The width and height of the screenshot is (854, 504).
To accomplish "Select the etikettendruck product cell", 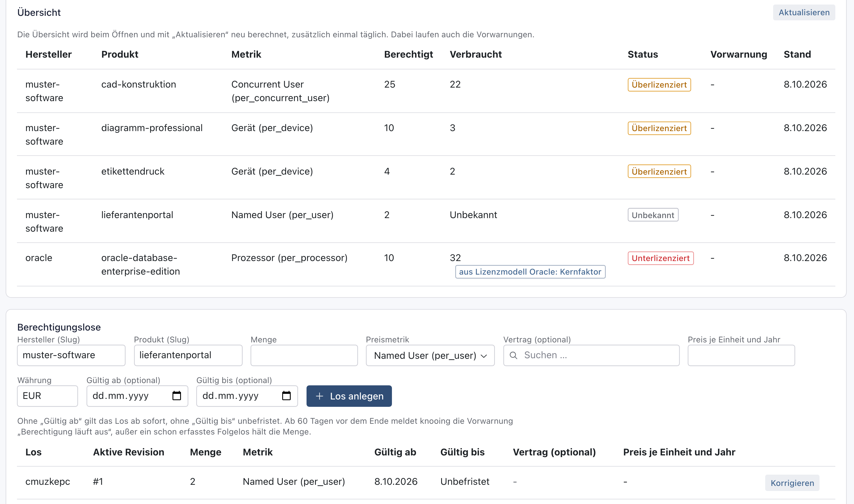I will coord(133,171).
